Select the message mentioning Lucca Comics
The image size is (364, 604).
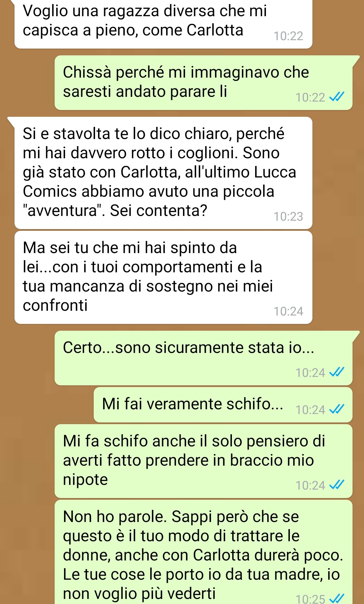tap(163, 173)
